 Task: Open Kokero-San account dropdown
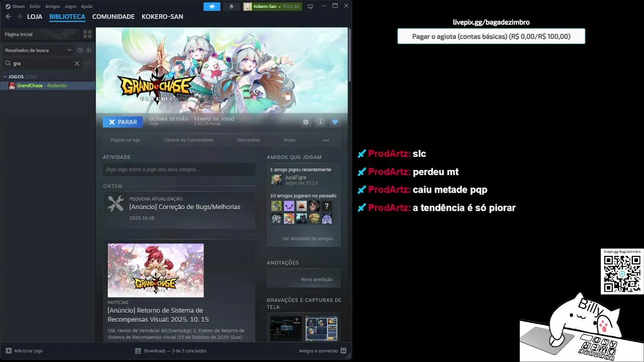[x=267, y=7]
